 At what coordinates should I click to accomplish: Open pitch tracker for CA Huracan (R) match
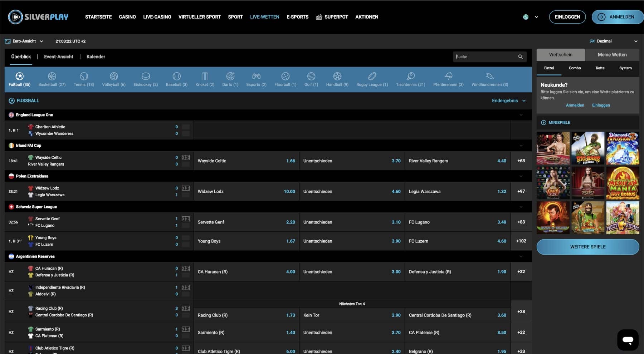[186, 268]
